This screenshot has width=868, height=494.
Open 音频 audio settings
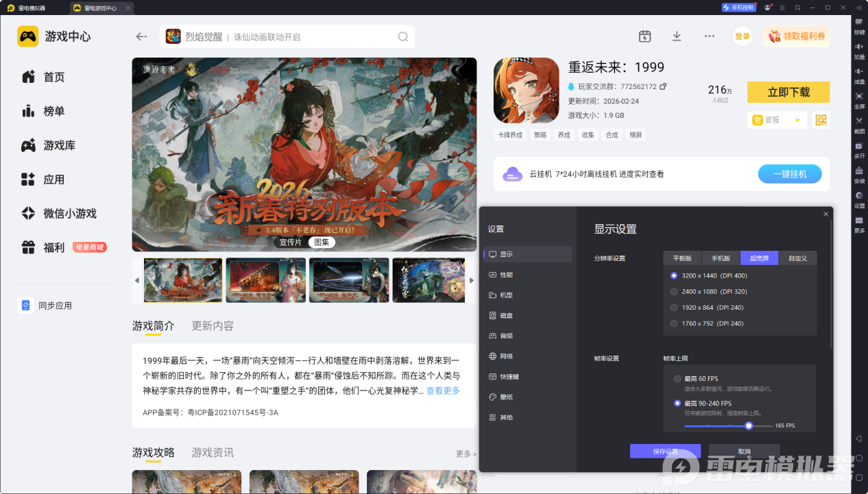tap(527, 336)
